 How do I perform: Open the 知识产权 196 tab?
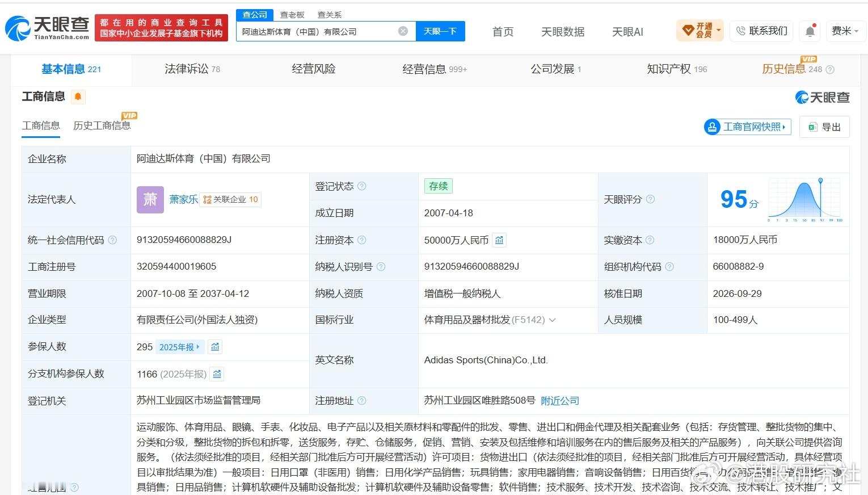677,69
